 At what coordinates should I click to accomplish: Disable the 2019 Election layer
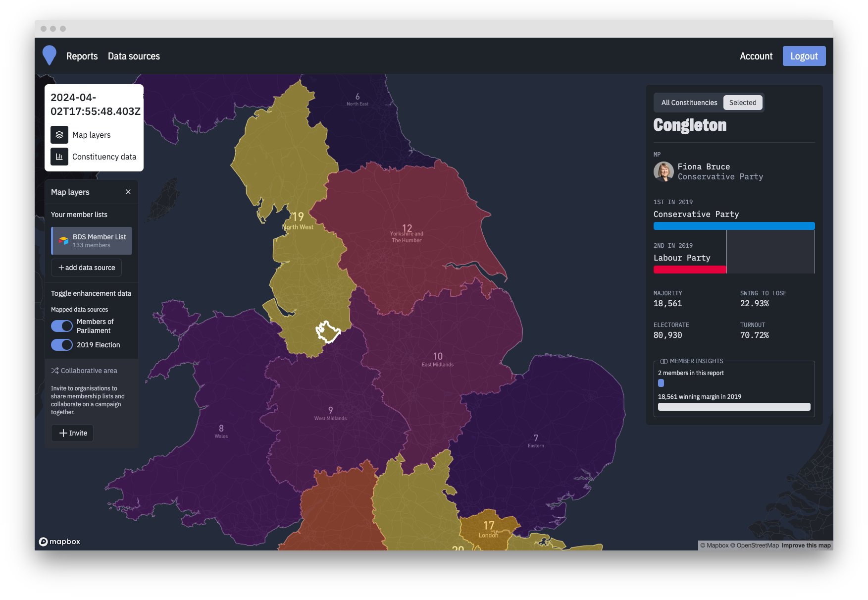(62, 345)
